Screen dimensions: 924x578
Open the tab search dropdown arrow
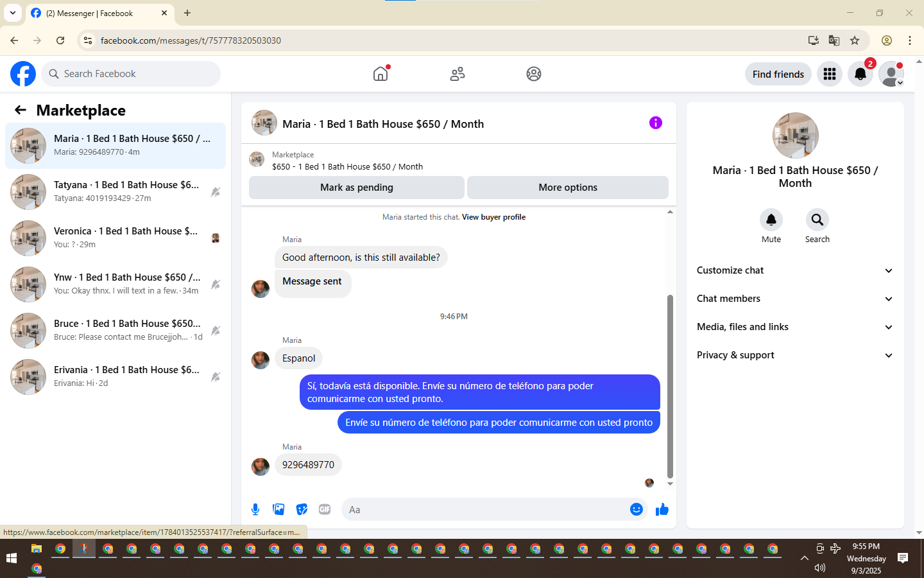tap(13, 13)
